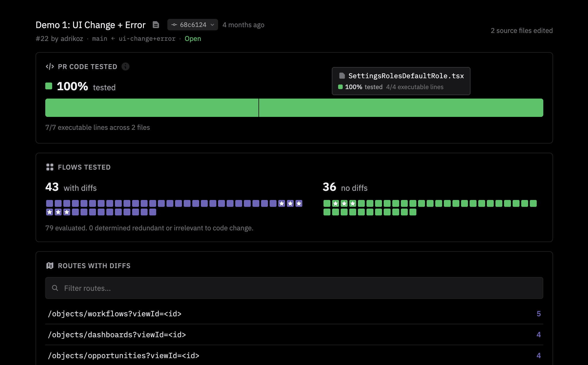This screenshot has height=365, width=588.
Task: Open the /objects/opportunities?viewId=<id> route
Action: 294,356
